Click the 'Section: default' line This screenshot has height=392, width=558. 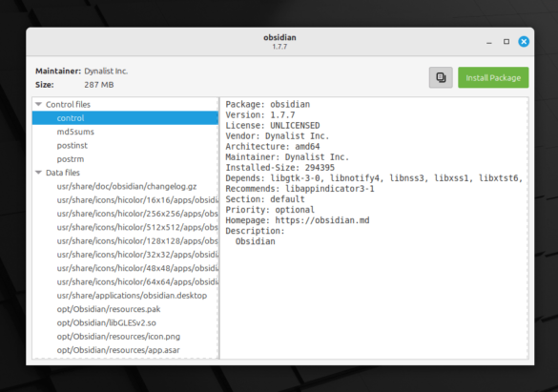point(265,199)
